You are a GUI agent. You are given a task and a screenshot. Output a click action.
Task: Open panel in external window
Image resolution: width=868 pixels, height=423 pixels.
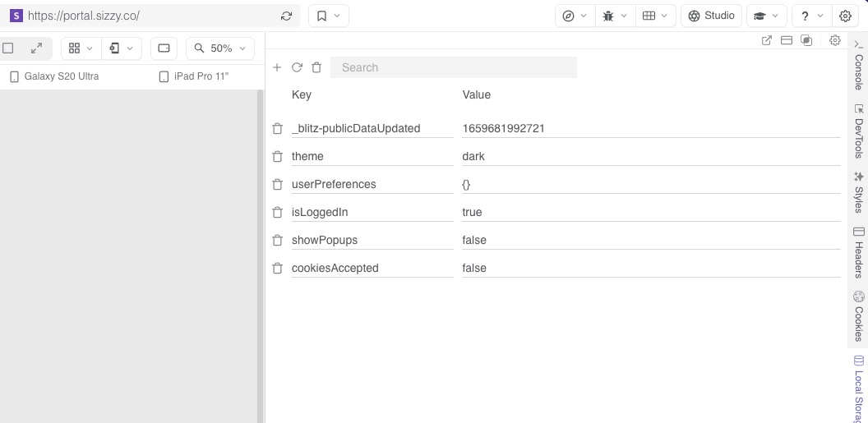pos(767,40)
